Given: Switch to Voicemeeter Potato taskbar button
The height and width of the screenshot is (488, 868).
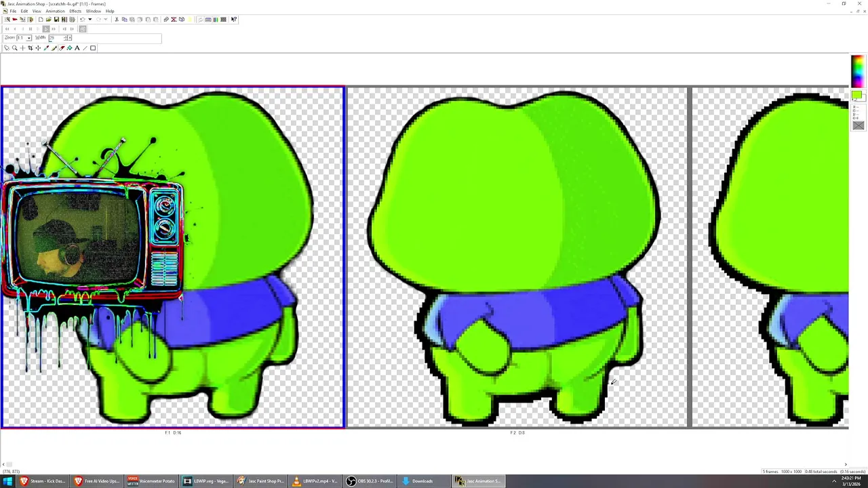Looking at the screenshot, I should point(151,481).
